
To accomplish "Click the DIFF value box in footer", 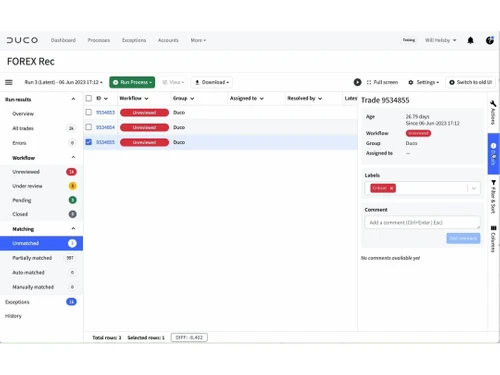I will tap(189, 337).
